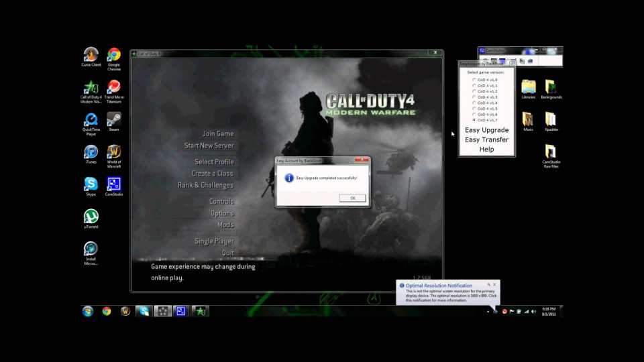Click the network signal tray icon
The height and width of the screenshot is (362, 644).
tap(527, 312)
